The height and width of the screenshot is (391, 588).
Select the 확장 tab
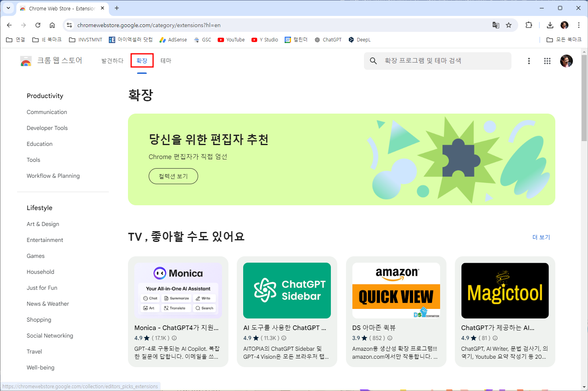click(x=142, y=61)
